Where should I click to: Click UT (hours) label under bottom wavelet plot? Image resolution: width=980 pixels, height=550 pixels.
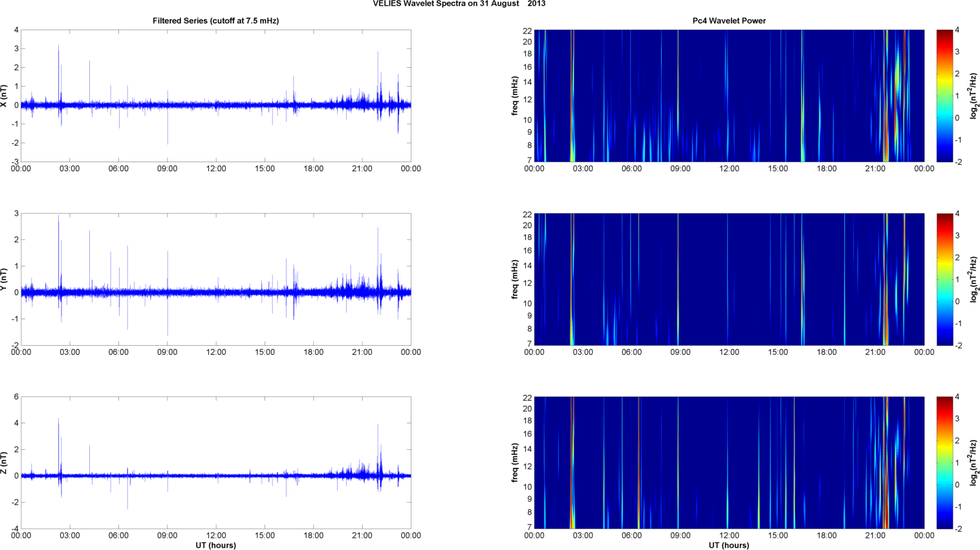[728, 545]
